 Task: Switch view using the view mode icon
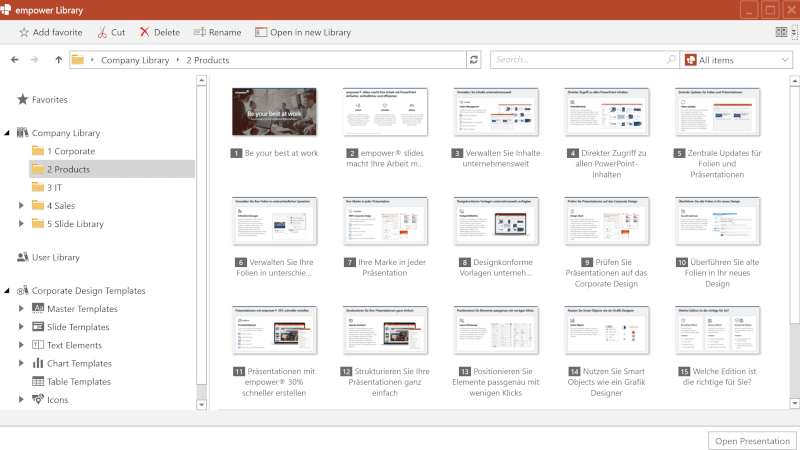coord(781,32)
